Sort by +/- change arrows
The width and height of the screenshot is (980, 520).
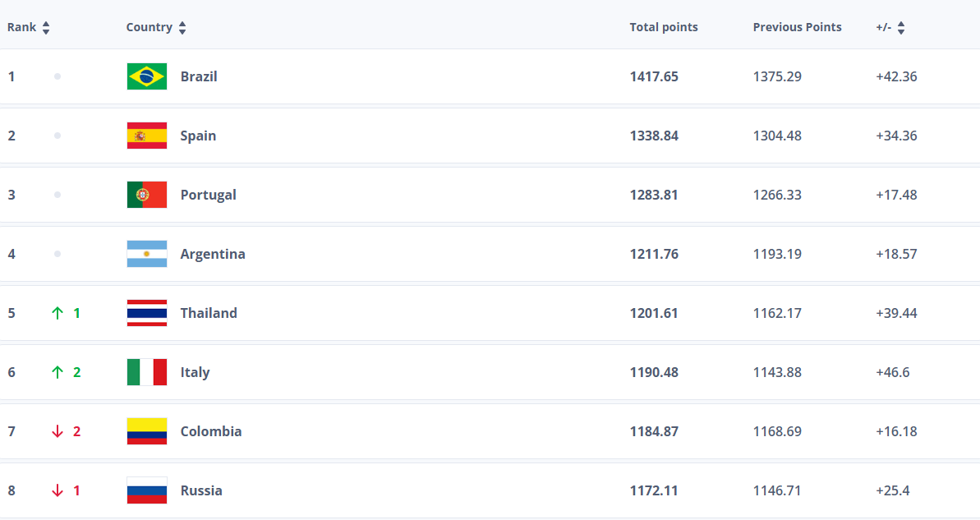tap(901, 28)
